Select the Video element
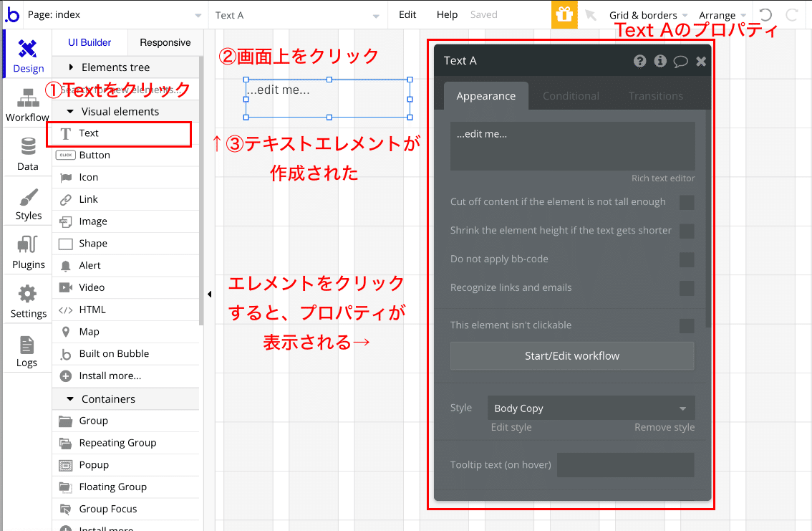812x531 pixels. coord(126,287)
